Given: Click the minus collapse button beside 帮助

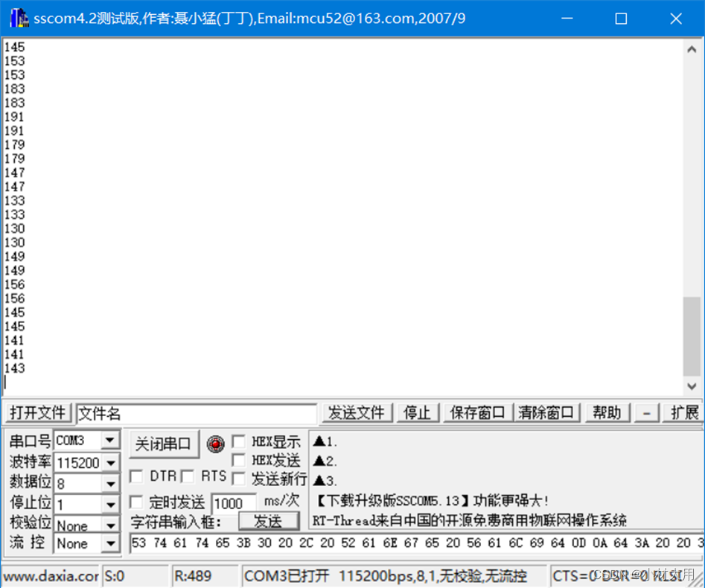Looking at the screenshot, I should 646,412.
